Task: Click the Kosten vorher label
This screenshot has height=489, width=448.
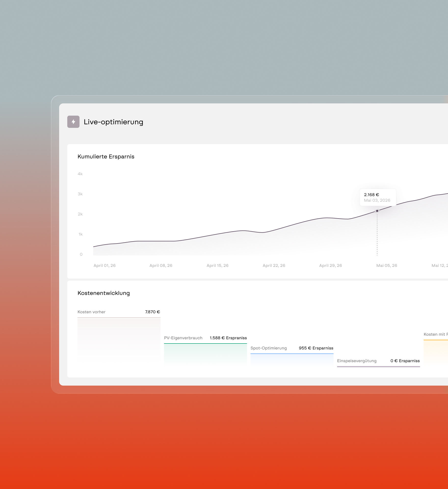Action: (x=91, y=312)
